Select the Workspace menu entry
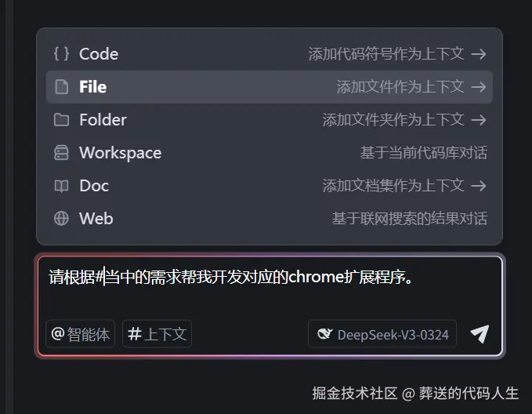The height and width of the screenshot is (414, 532). pyautogui.click(x=120, y=153)
